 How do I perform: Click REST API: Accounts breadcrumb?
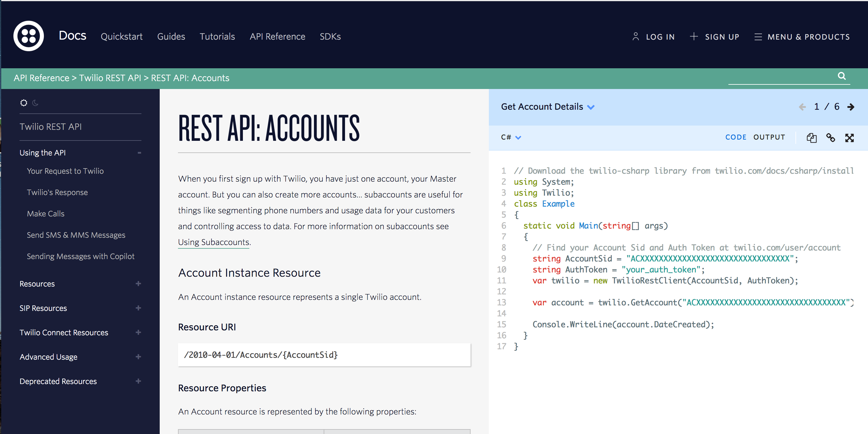point(190,78)
